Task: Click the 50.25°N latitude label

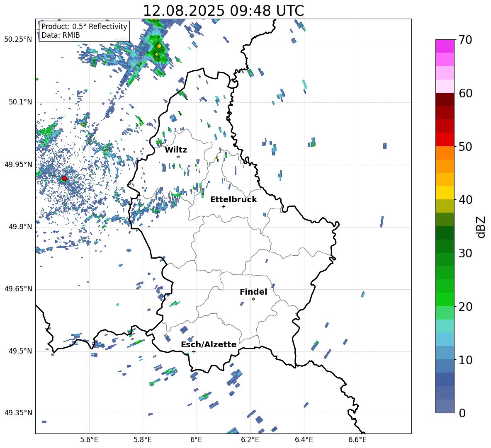Action: click(18, 40)
